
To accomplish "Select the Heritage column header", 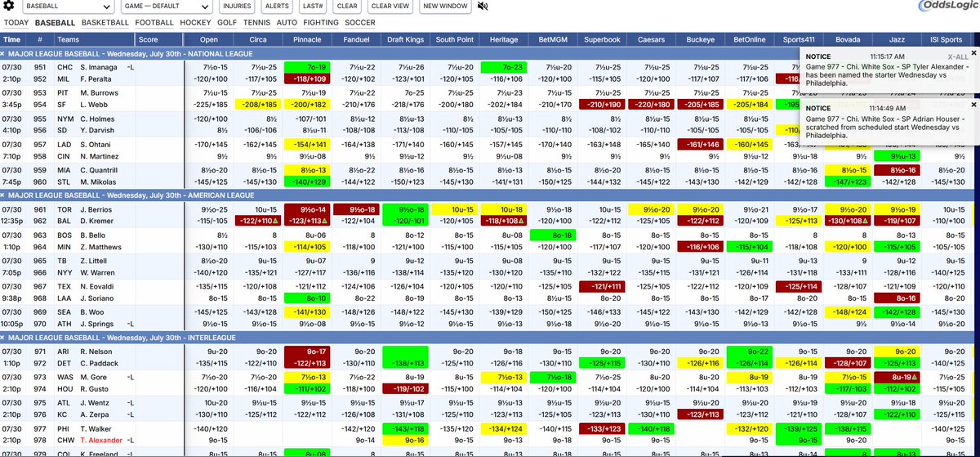I will [506, 38].
